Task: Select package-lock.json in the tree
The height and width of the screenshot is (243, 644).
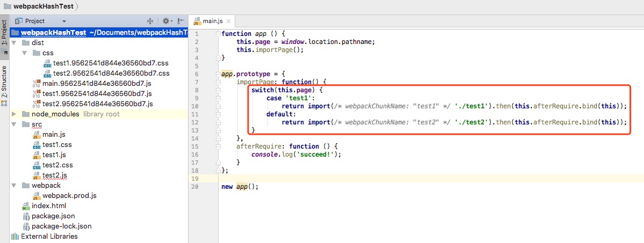Action: click(x=62, y=226)
